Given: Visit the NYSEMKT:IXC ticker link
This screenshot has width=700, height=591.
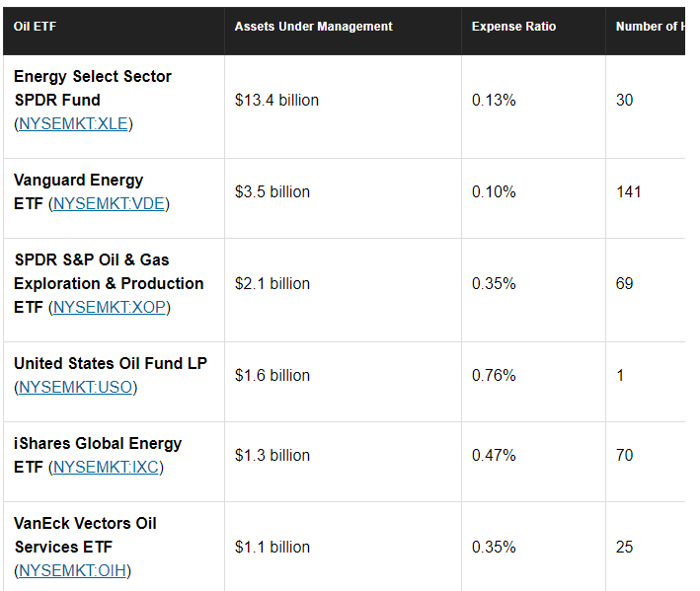Looking at the screenshot, I should pos(107,467).
